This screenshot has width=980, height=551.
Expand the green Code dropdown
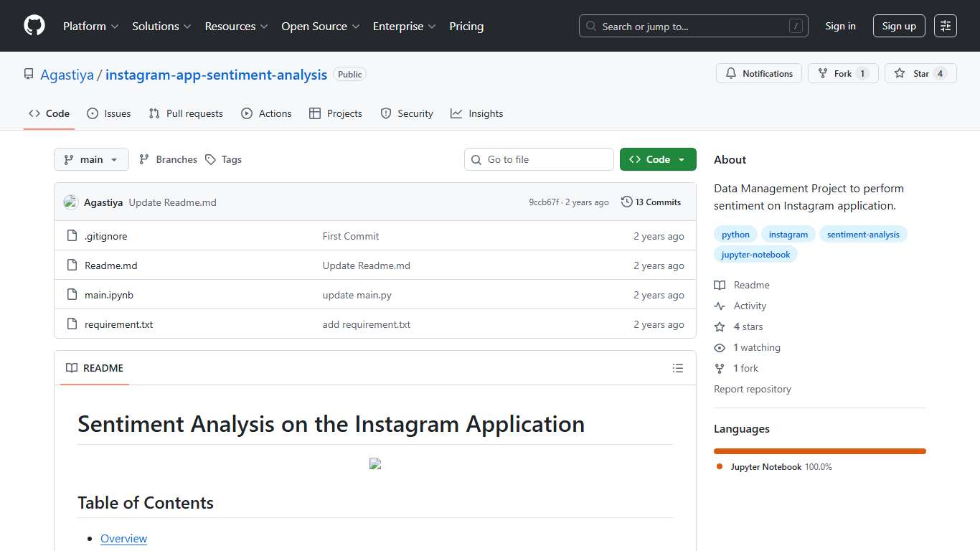coord(657,159)
